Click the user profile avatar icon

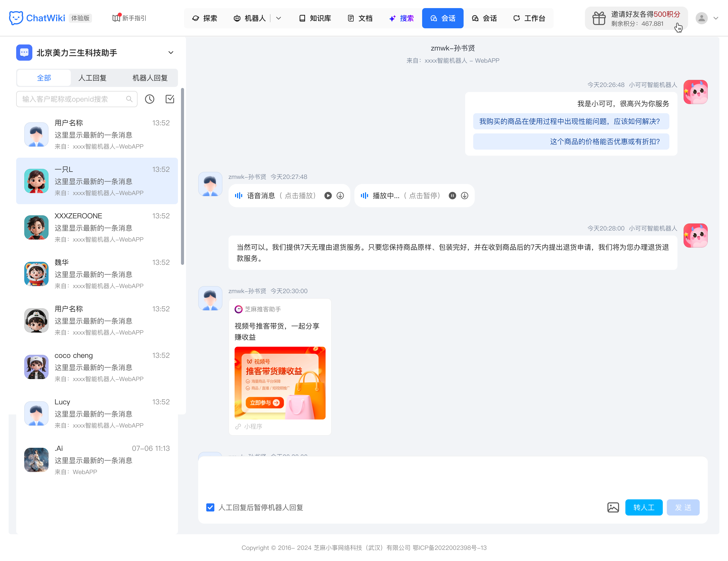[x=701, y=18]
